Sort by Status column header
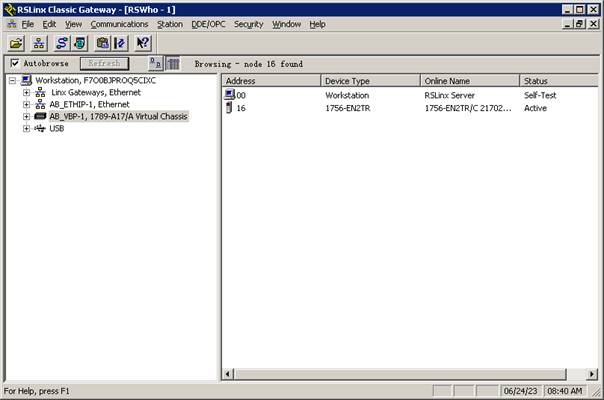604x400 pixels. (559, 81)
